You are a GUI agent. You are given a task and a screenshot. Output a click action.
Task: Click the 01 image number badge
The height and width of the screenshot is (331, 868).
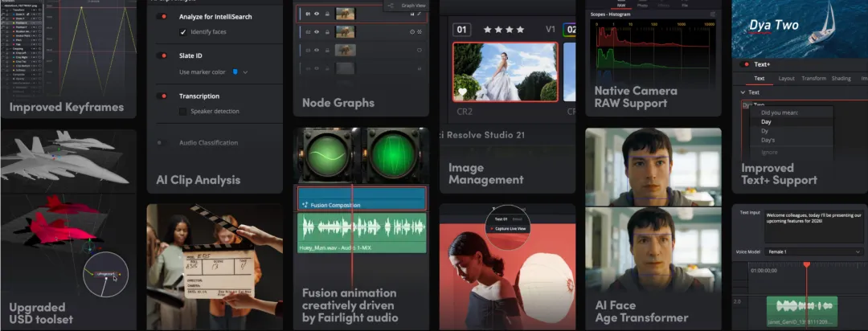[x=461, y=30]
